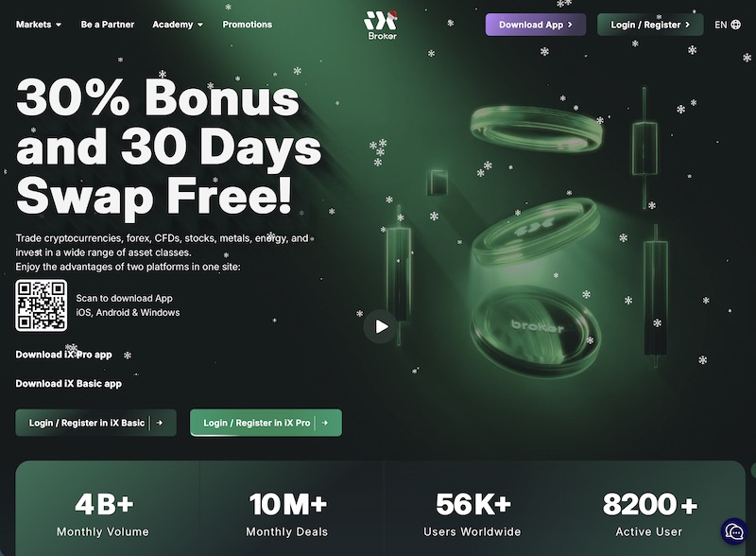Go to the Promotions page

click(x=248, y=25)
